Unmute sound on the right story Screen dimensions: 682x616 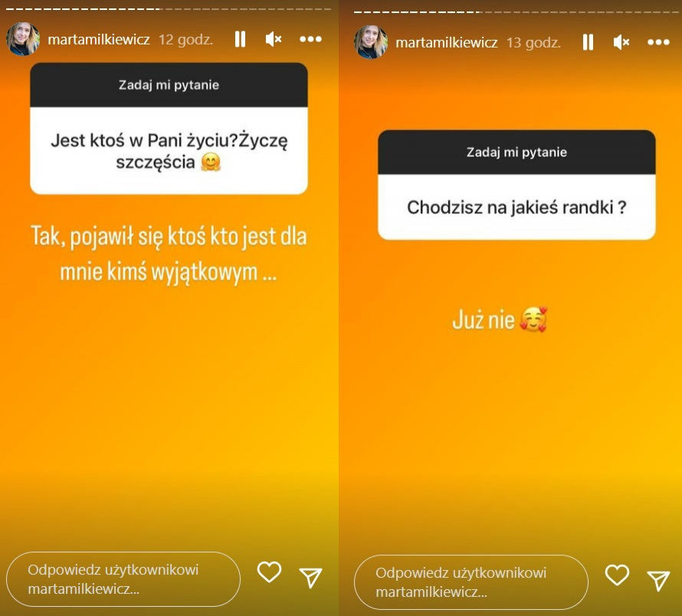621,42
